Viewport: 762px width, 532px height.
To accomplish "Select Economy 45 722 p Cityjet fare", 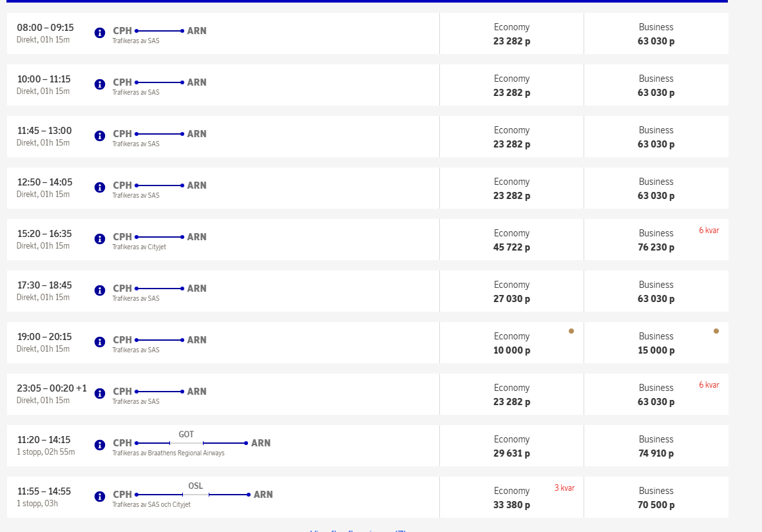I will (511, 240).
